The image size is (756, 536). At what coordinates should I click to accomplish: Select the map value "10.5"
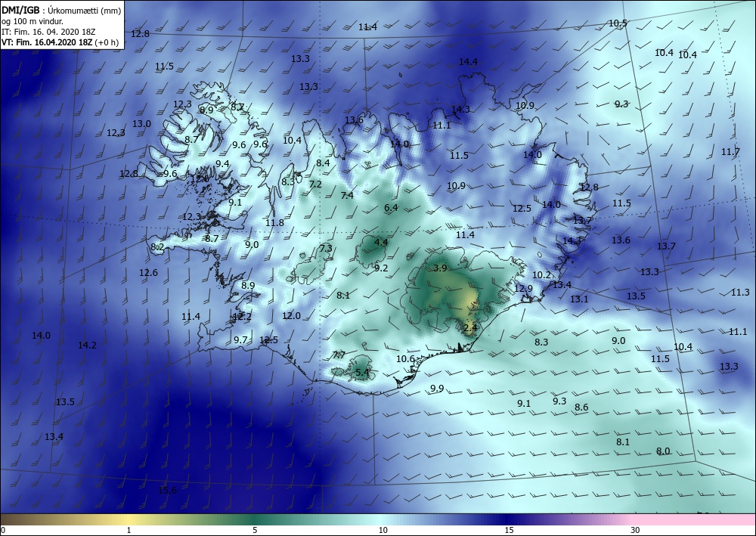click(618, 23)
